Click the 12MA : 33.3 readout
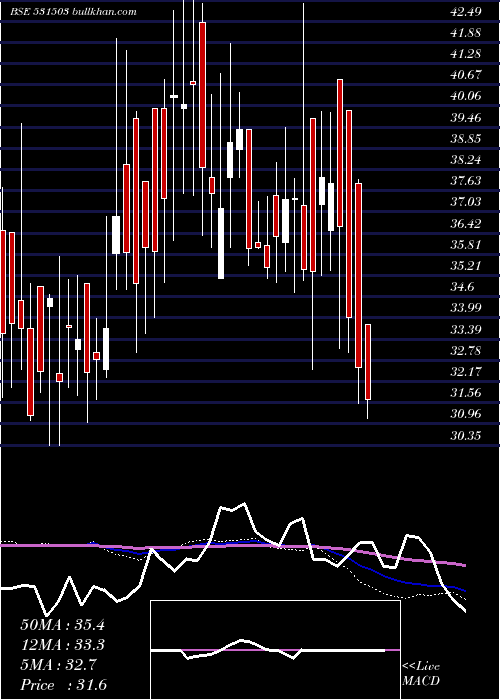The width and height of the screenshot is (500, 700). click(62, 646)
